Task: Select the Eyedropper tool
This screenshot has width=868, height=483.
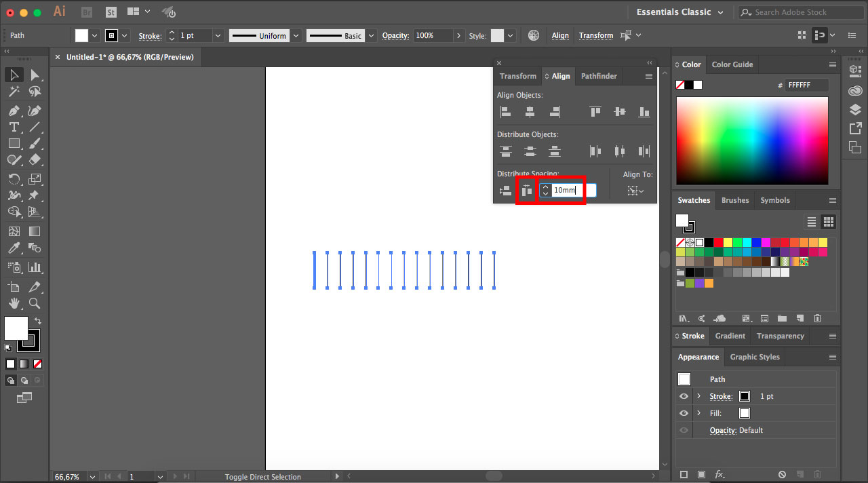Action: point(14,249)
